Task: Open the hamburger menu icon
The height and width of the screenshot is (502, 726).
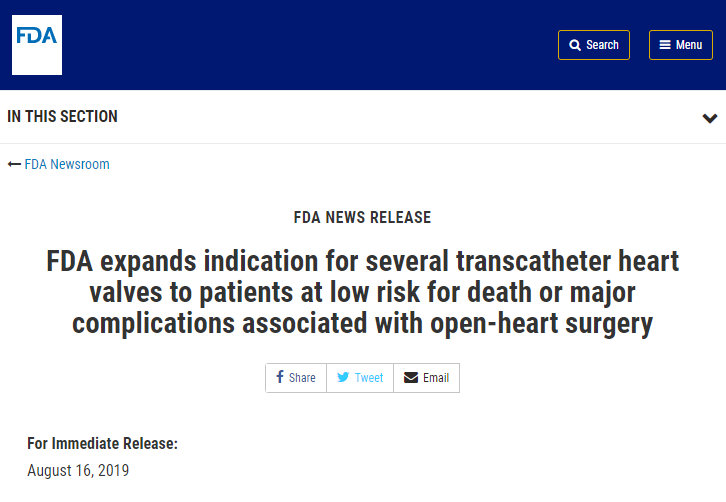Action: tap(665, 45)
